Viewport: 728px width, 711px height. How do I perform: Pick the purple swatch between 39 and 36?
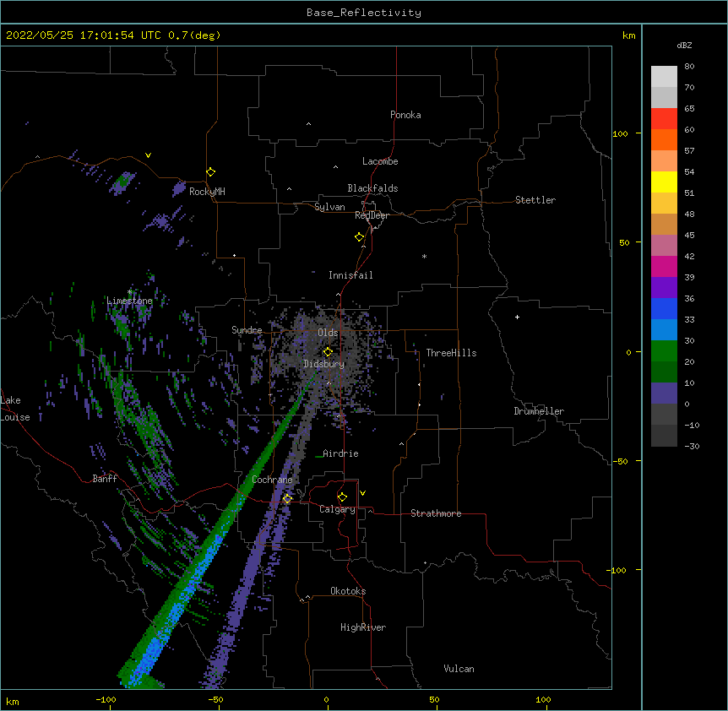pyautogui.click(x=664, y=288)
